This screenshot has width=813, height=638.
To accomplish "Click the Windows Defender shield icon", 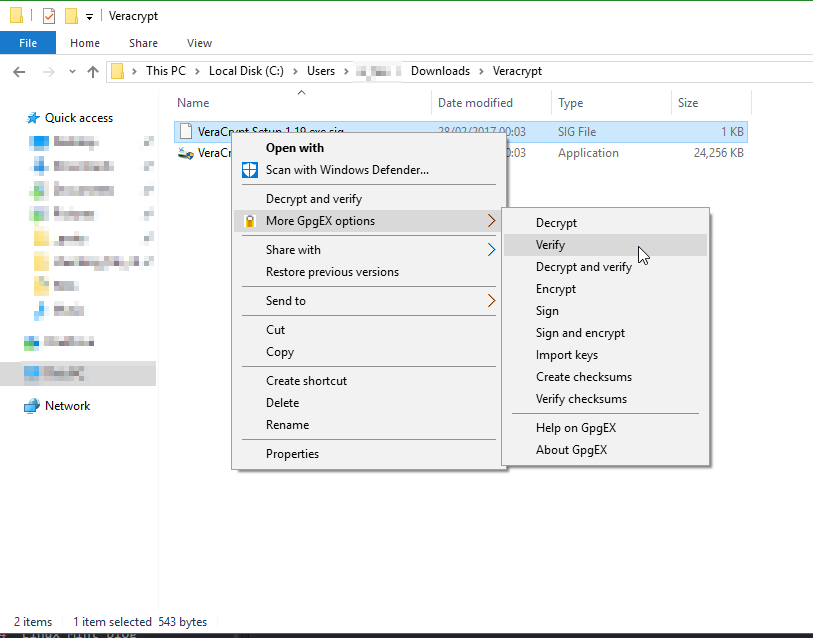I will tap(250, 170).
